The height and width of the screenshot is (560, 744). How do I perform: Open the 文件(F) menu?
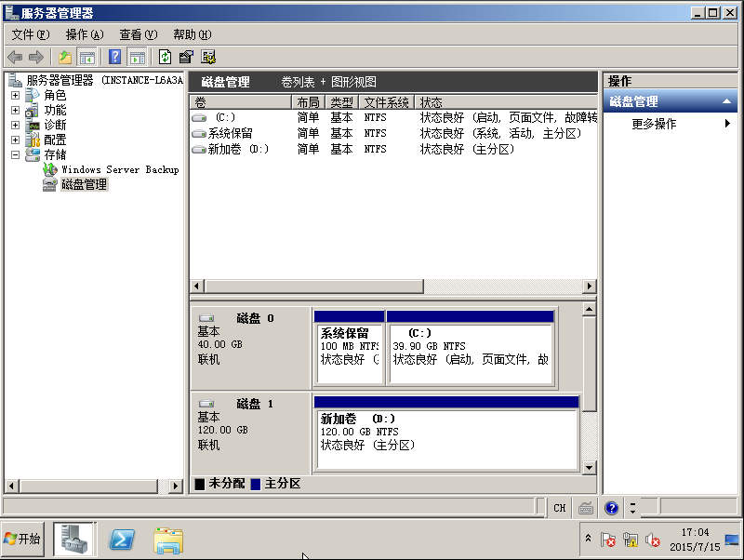tap(31, 34)
